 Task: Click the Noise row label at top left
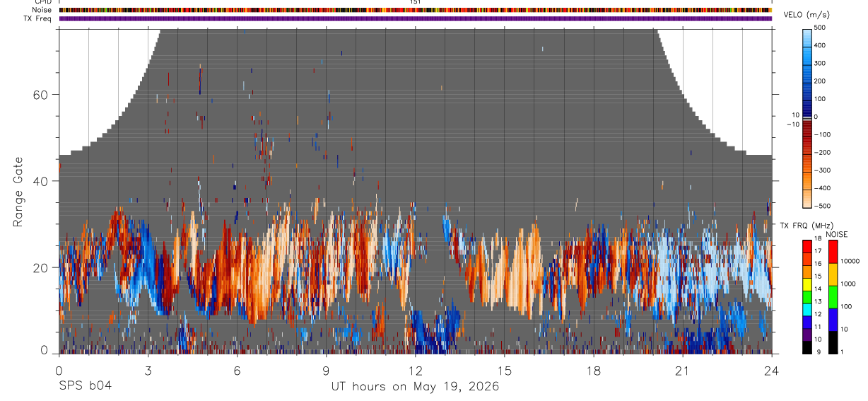[42, 10]
